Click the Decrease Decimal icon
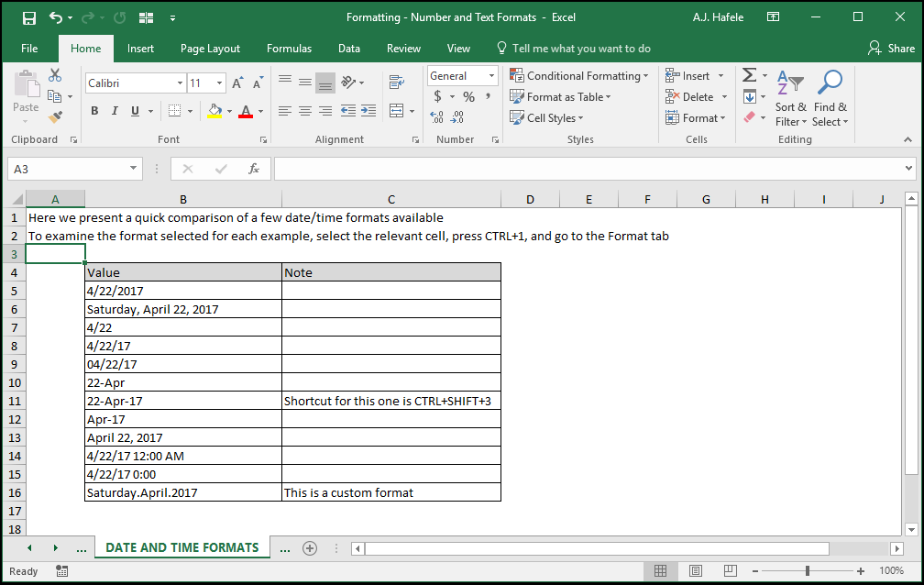The image size is (924, 585). pyautogui.click(x=457, y=117)
